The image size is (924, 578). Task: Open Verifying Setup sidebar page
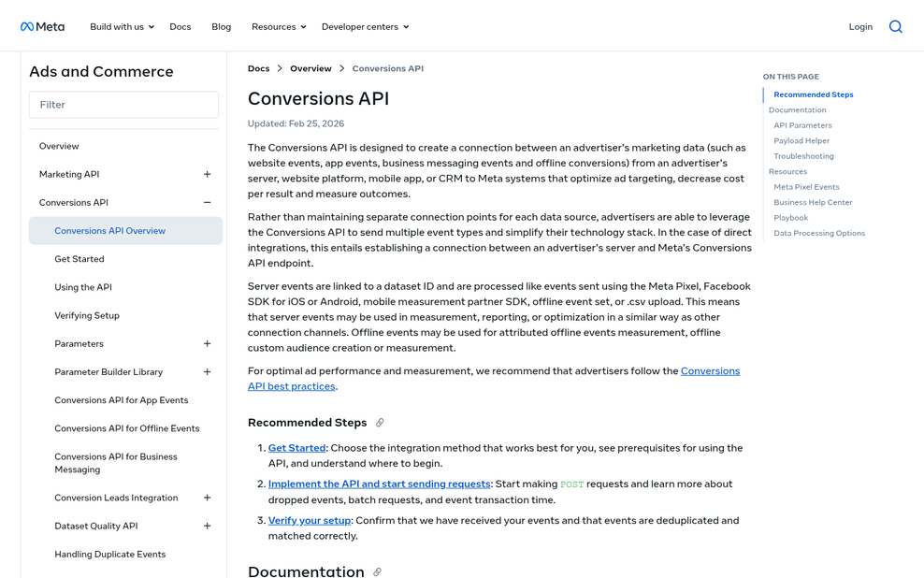(x=87, y=315)
